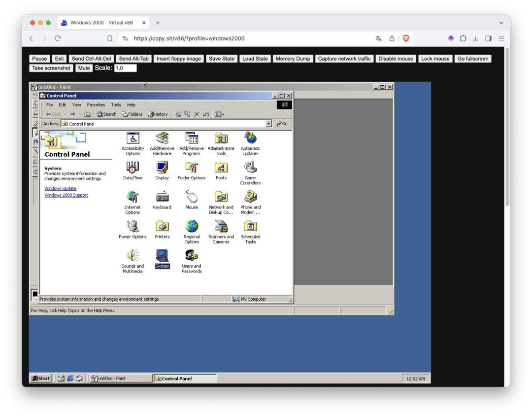This screenshot has width=532, height=416.
Task: Open Users and Passwords
Action: [192, 257]
